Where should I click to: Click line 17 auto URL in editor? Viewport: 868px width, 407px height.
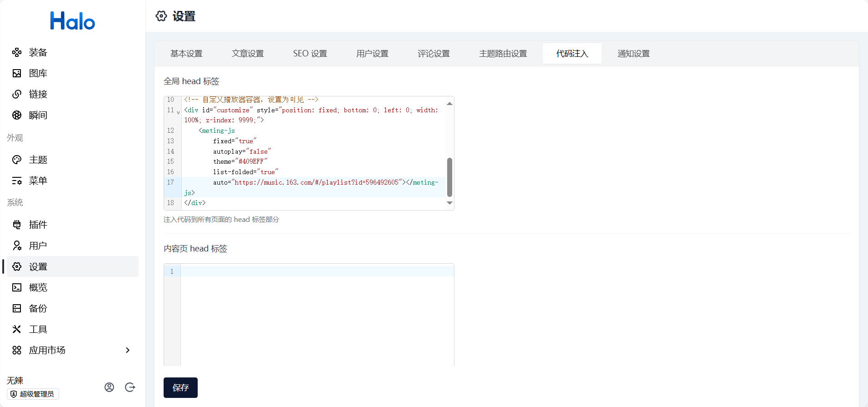click(x=316, y=182)
